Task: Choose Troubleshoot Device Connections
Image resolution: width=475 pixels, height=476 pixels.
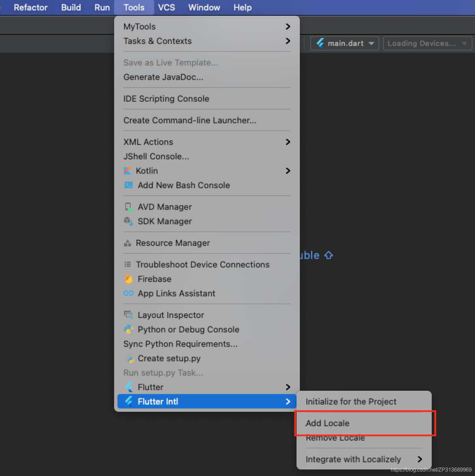Action: (x=207, y=265)
